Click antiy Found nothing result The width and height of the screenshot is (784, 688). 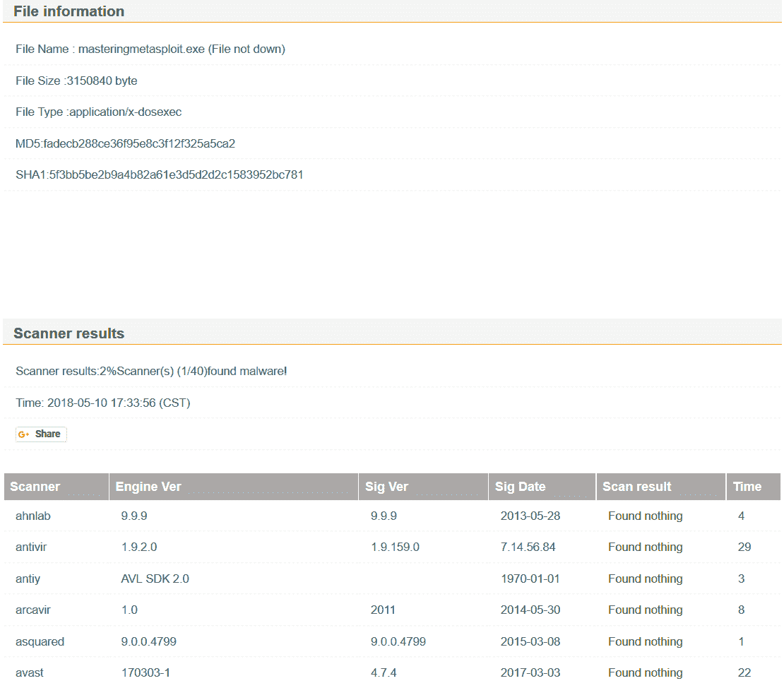coord(646,579)
